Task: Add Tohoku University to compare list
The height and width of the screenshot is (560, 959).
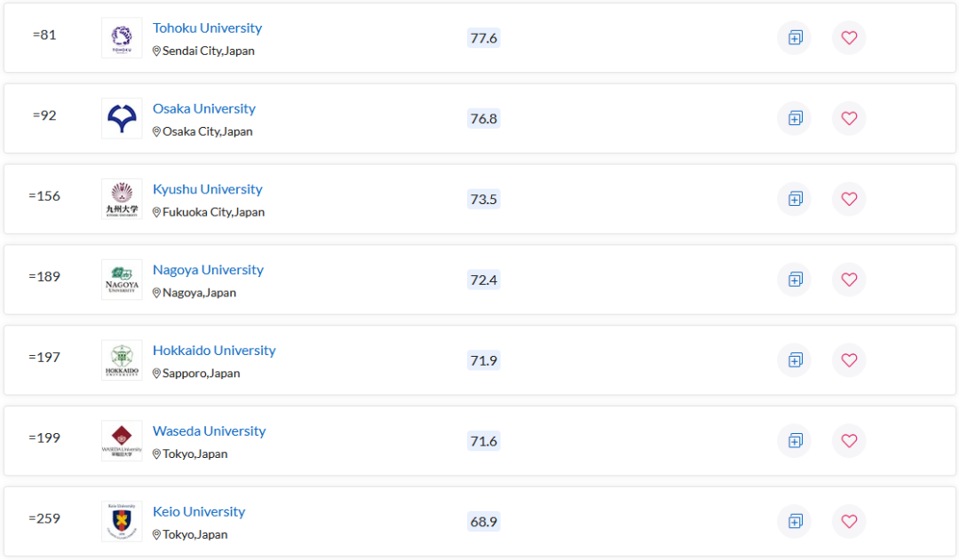Action: 795,38
